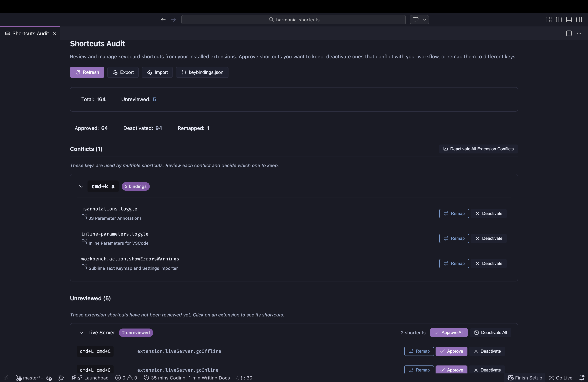The width and height of the screenshot is (588, 382).
Task: Click the git graph icon in status bar
Action: click(x=61, y=378)
